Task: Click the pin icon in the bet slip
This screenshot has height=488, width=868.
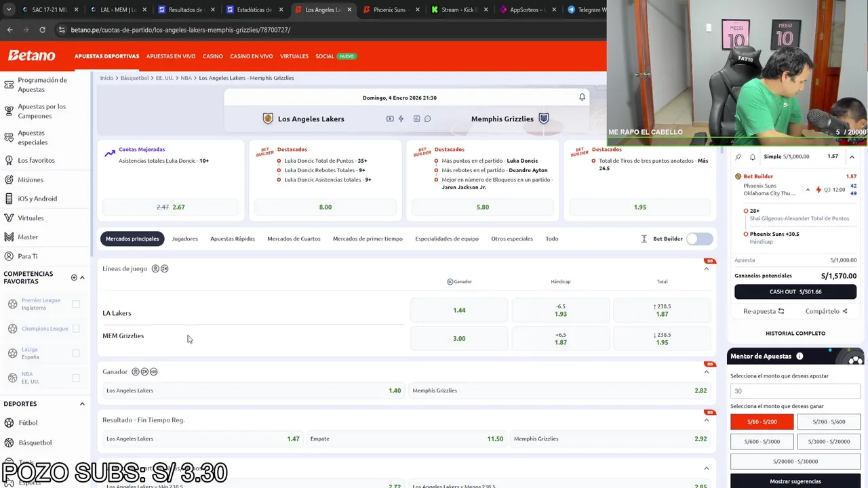Action: 738,157
